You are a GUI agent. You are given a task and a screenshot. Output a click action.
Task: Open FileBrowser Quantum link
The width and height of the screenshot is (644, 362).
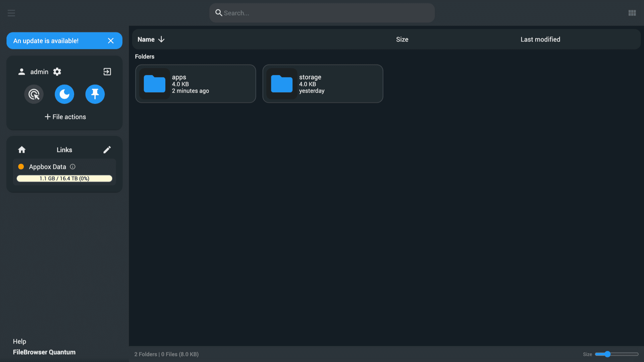point(44,352)
